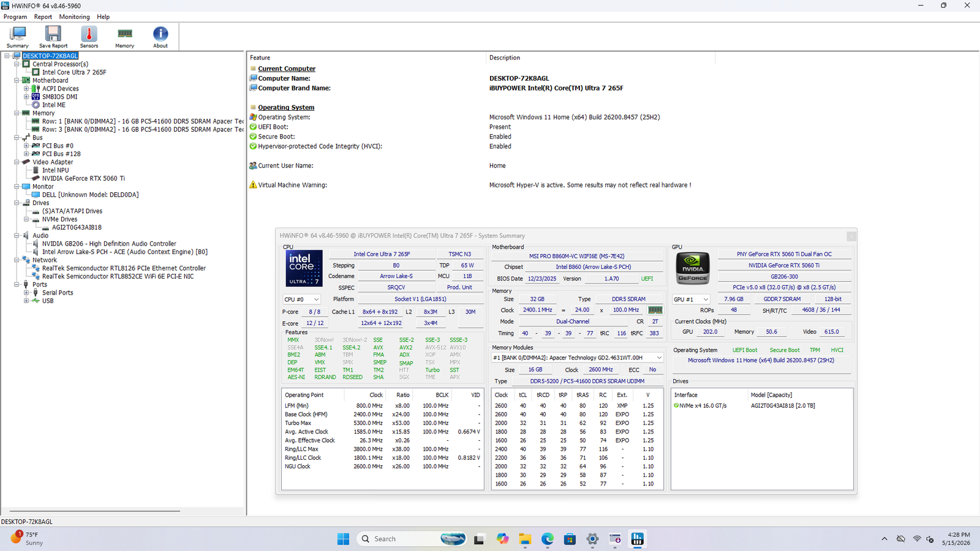Screen dimensions: 980x551
Task: Select NVIDIA GB206 High Definition Audio Controller
Action: coord(109,244)
